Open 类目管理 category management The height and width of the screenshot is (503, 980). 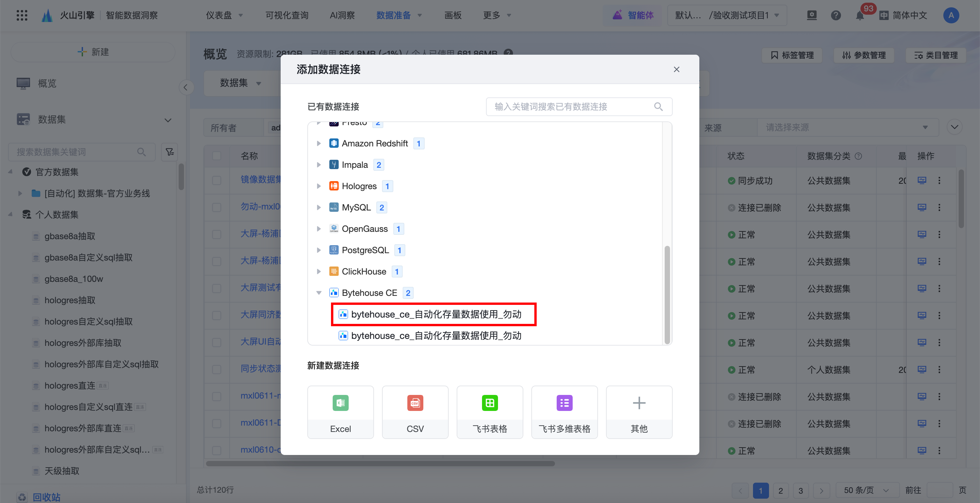(935, 55)
